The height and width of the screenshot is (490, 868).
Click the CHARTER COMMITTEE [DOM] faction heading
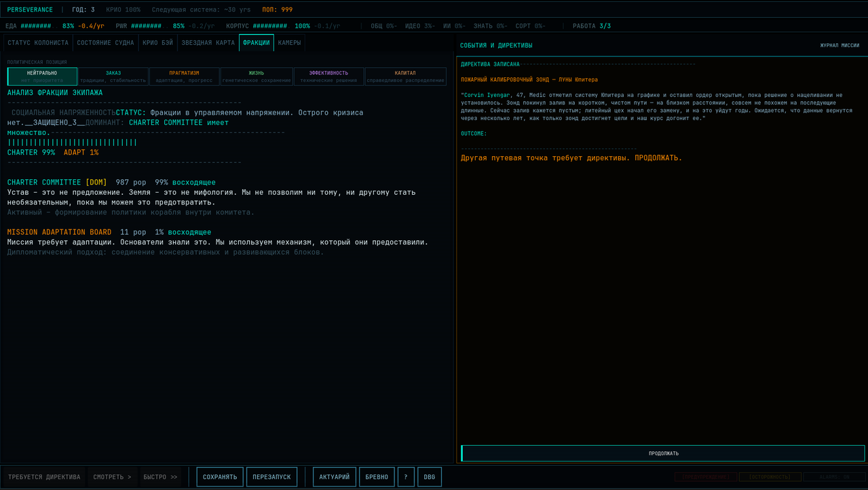click(x=57, y=183)
